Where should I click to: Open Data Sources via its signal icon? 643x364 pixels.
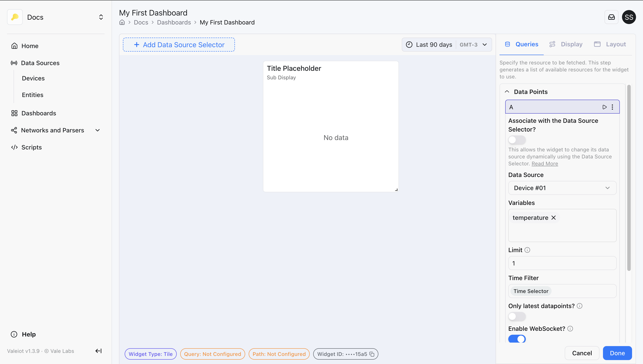(14, 63)
